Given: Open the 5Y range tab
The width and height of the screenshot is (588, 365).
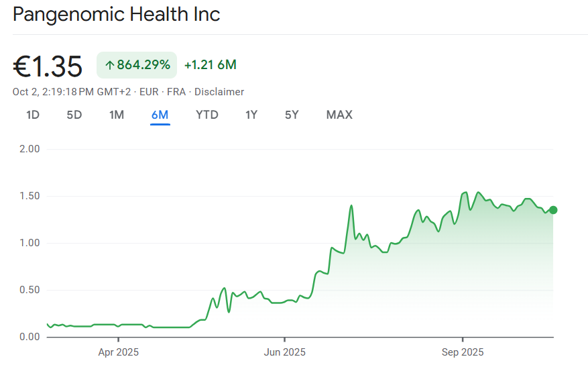Looking at the screenshot, I should [x=292, y=115].
